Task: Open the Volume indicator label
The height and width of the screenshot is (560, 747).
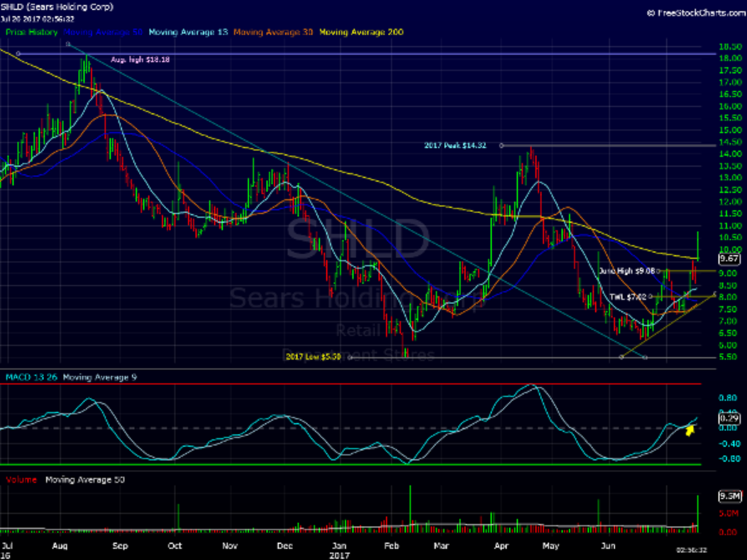Action: pos(21,480)
